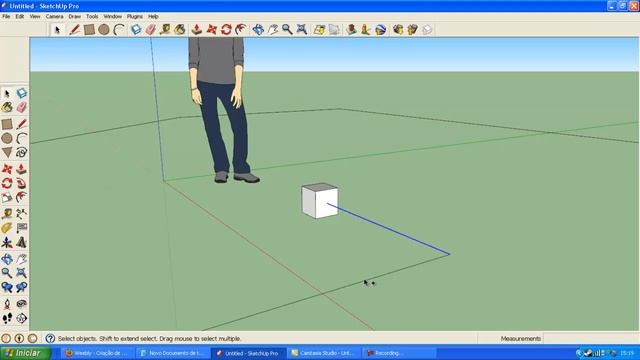Open the Add Location tool

(x=319, y=29)
